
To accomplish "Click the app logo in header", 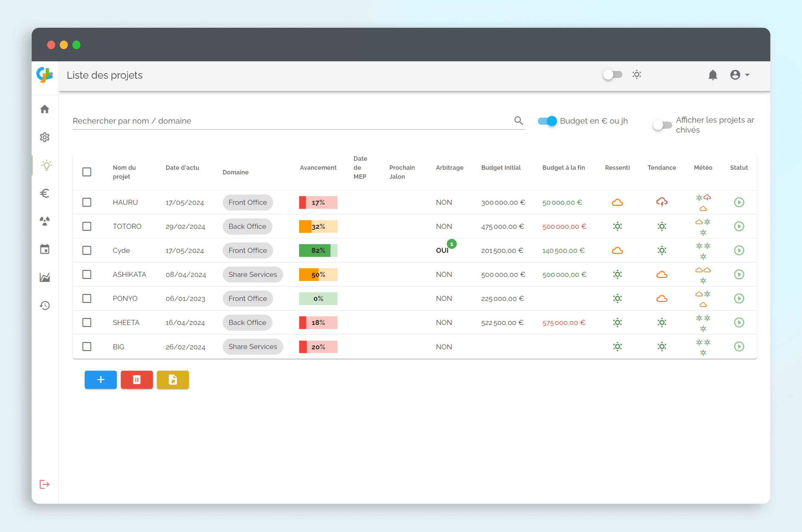I will click(x=44, y=75).
